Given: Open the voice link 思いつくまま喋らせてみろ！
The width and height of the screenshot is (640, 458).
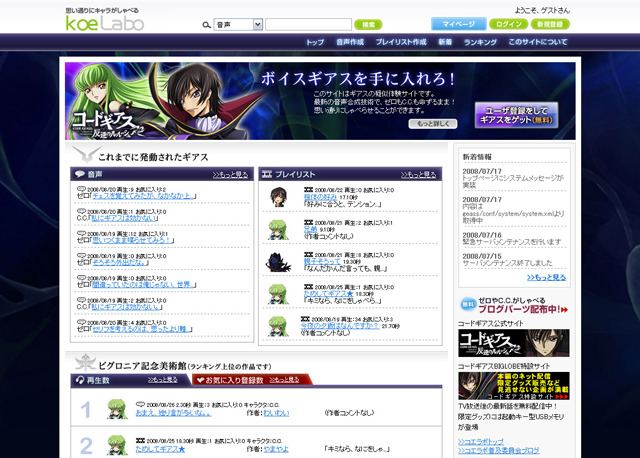Looking at the screenshot, I should (x=131, y=240).
